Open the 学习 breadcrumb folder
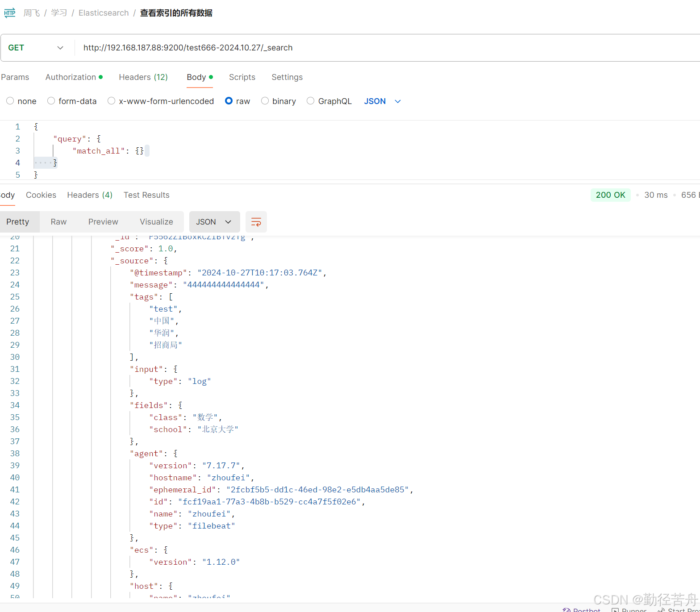Screen dimensions: 700x612 [x=59, y=13]
